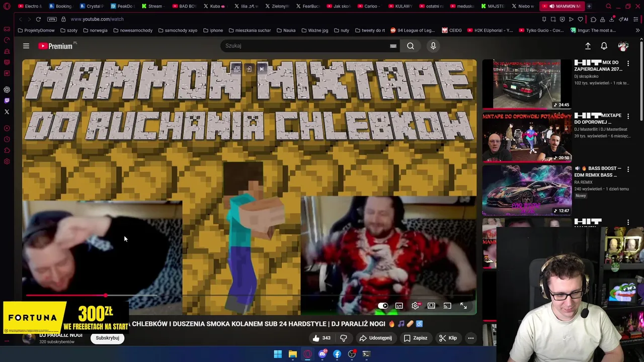
Task: Open the Aria AI icon in the Opera sidebar
Action: click(x=7, y=89)
